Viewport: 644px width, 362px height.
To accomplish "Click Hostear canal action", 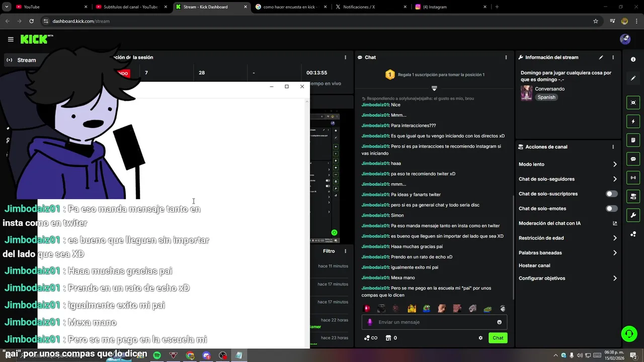I will click(x=534, y=265).
